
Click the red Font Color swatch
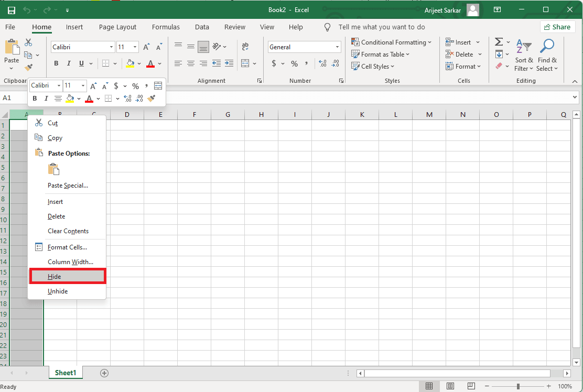[149, 63]
